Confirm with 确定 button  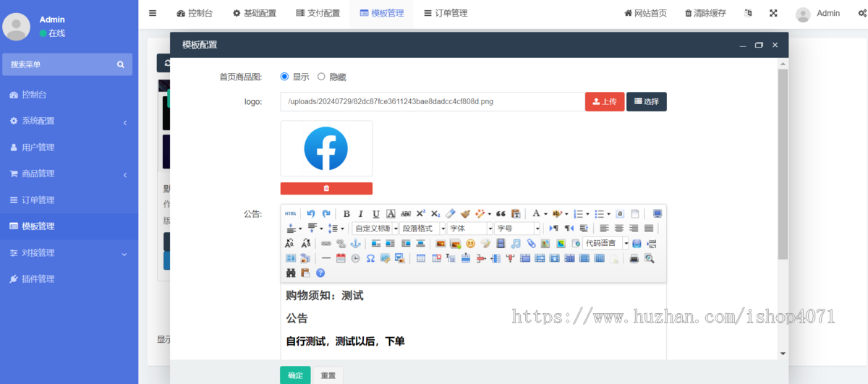click(x=295, y=375)
